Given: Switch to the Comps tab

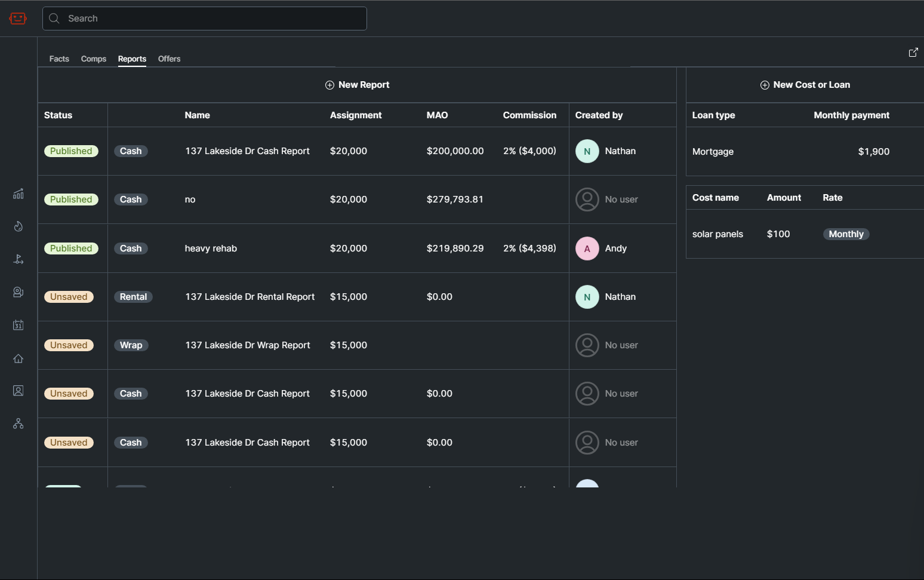Looking at the screenshot, I should [94, 59].
